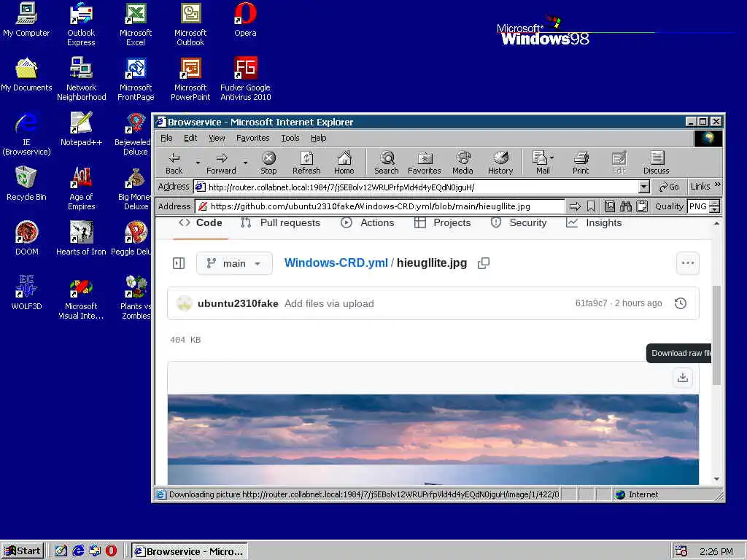Open the File menu
Screen dimensions: 747x560
point(166,138)
